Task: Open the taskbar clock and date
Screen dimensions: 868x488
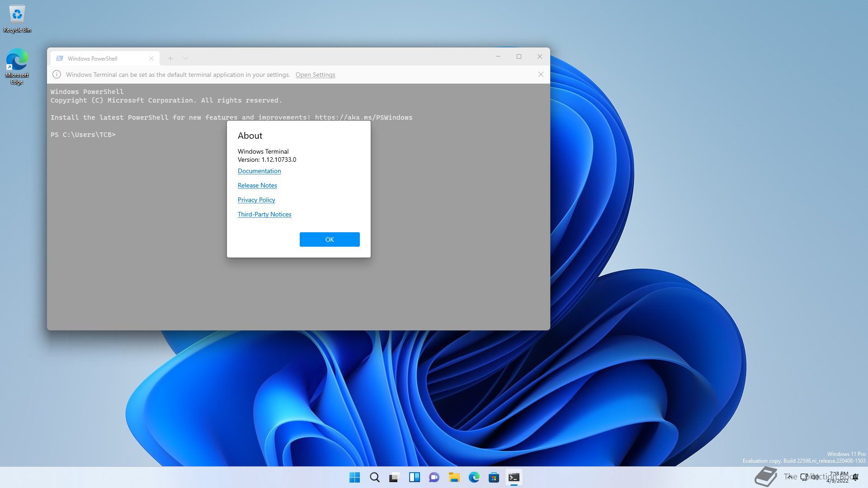Action: tap(839, 477)
